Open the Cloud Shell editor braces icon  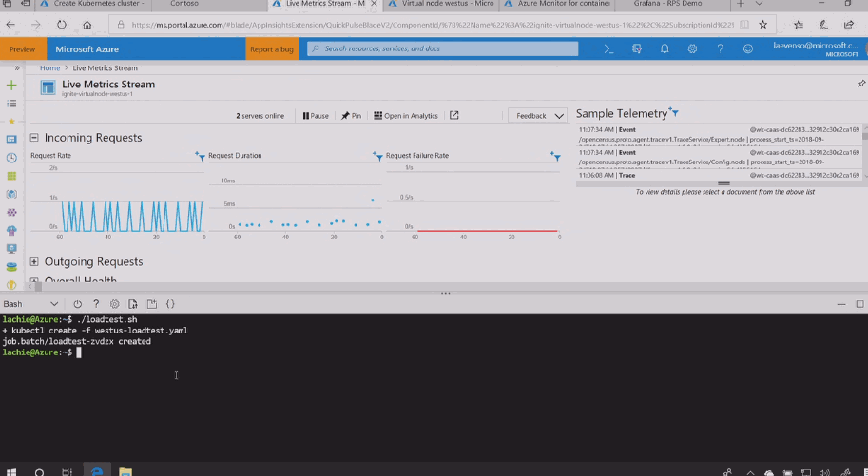pos(170,304)
